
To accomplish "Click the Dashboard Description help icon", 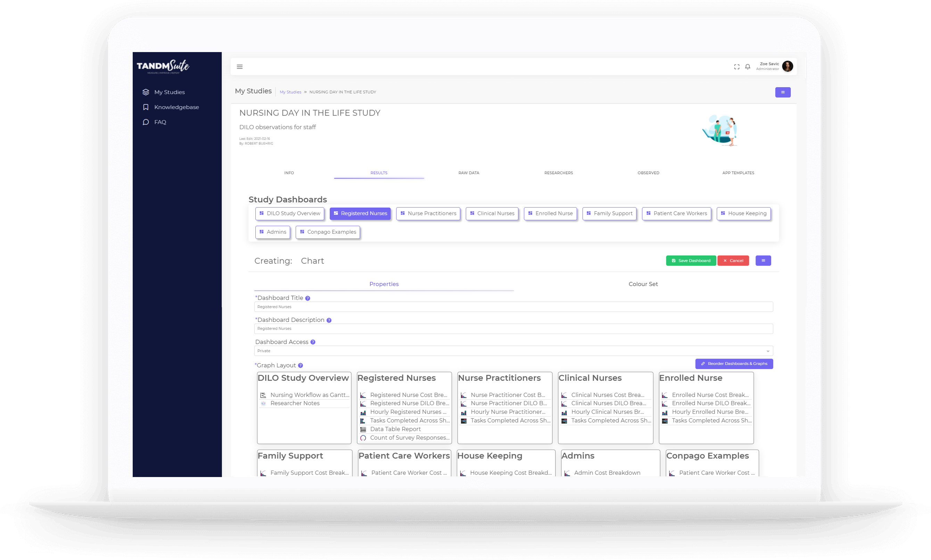I will 329,320.
